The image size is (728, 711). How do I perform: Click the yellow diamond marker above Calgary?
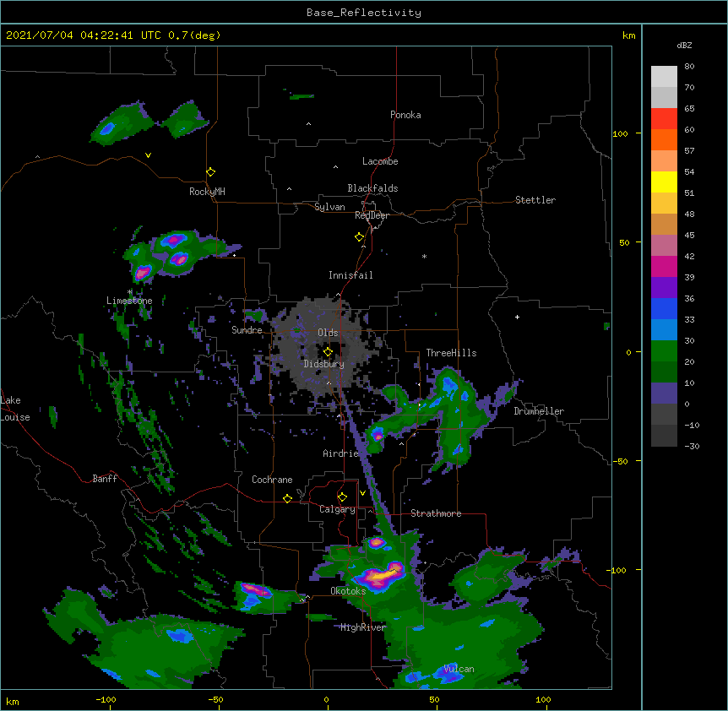click(342, 497)
